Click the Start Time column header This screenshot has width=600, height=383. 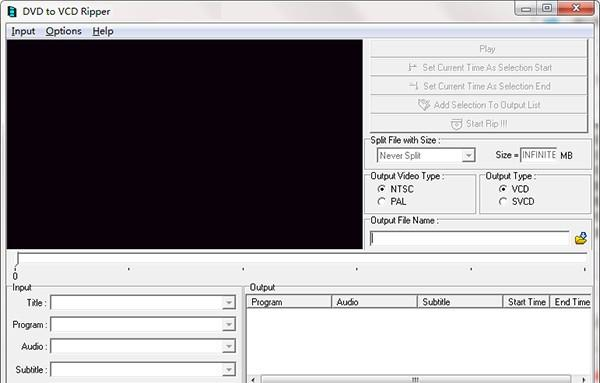pos(526,302)
